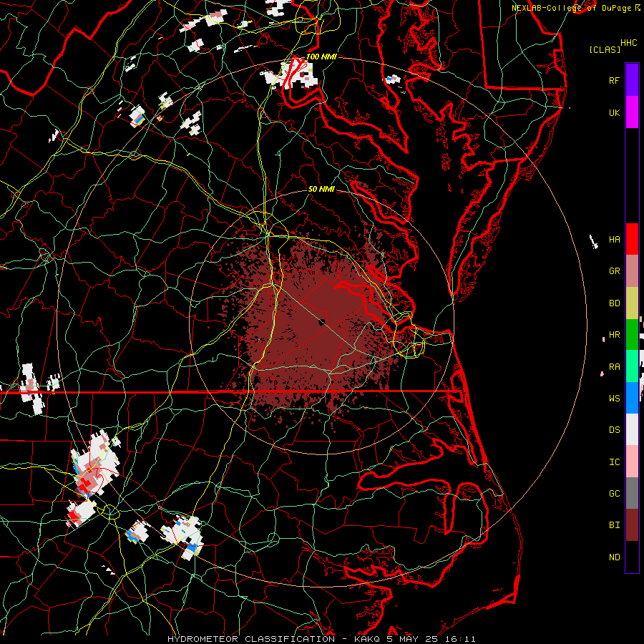Click the 'ND' legend label

pyautogui.click(x=614, y=557)
